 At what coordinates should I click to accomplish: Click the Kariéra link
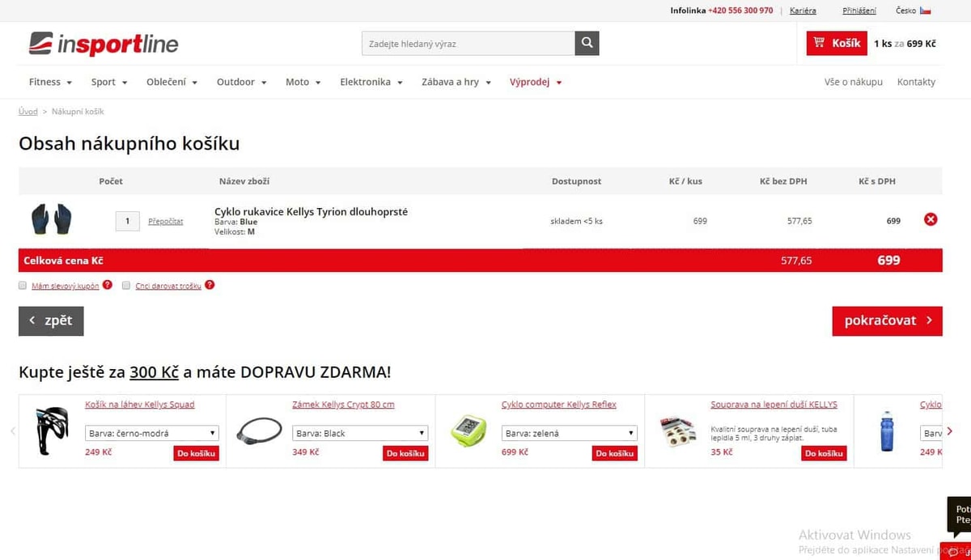(803, 11)
